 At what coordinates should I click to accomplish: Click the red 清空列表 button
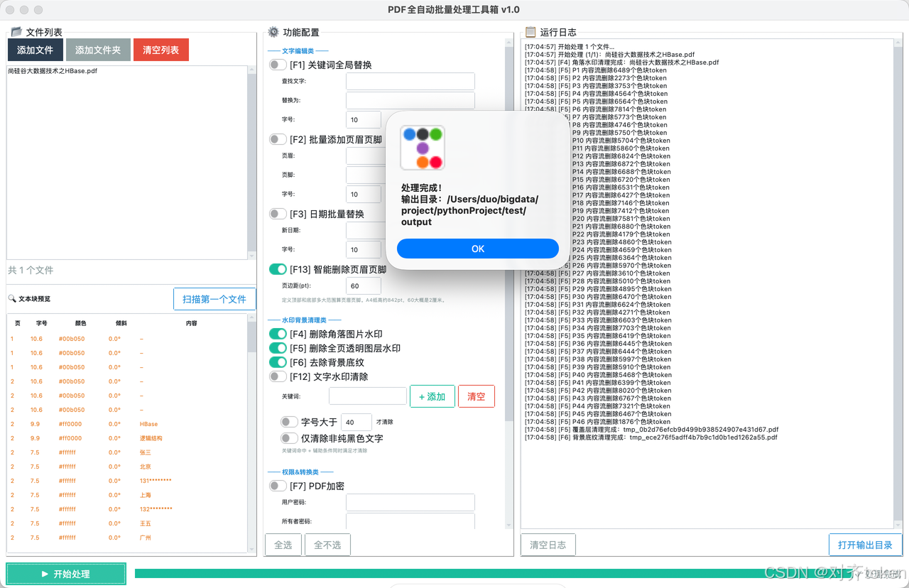coord(160,50)
